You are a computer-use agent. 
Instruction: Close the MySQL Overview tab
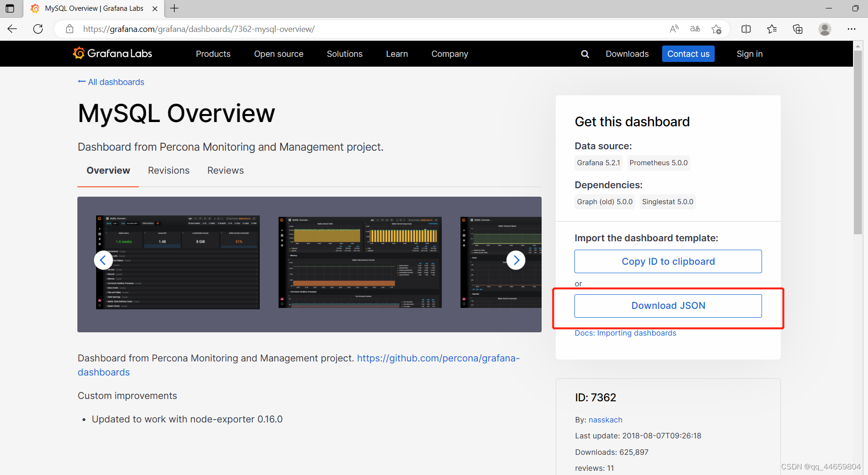(155, 8)
